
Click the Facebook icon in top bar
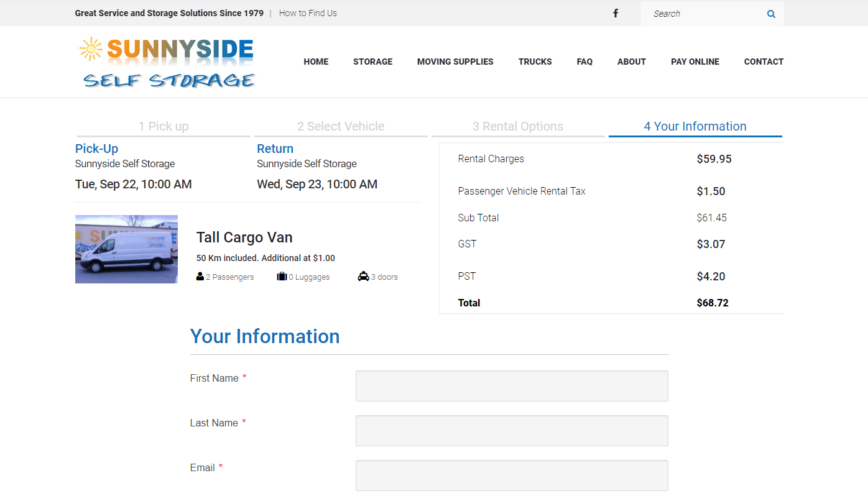pos(616,13)
